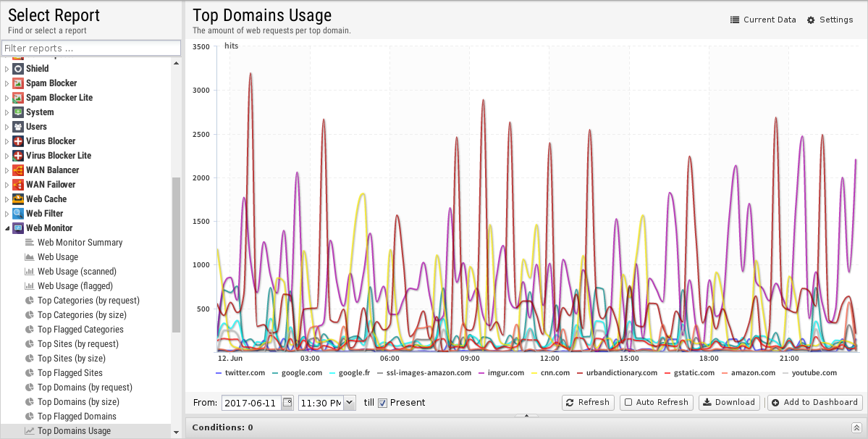This screenshot has height=439, width=868.
Task: Expand the System tree node arrow
Action: pyautogui.click(x=7, y=112)
